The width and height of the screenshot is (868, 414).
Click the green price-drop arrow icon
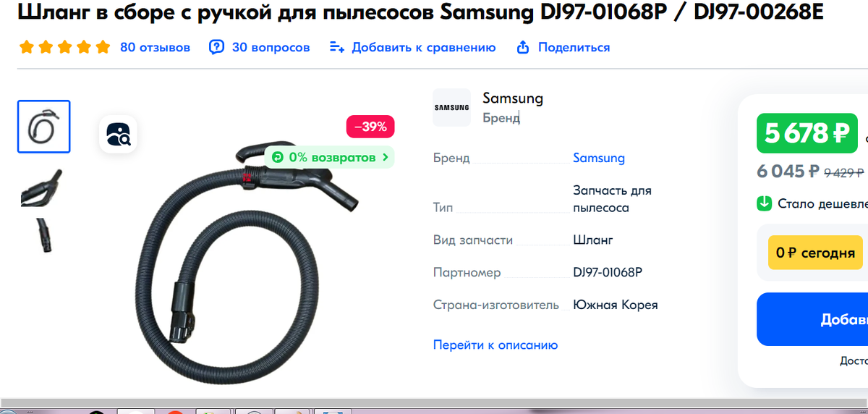(765, 203)
